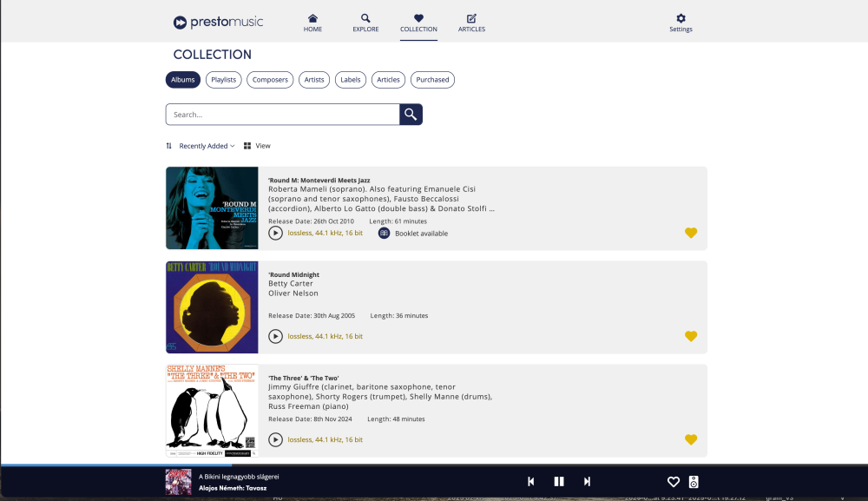
Task: Open the booklet icon for Monteverdi Meets Jazz
Action: [x=384, y=233]
